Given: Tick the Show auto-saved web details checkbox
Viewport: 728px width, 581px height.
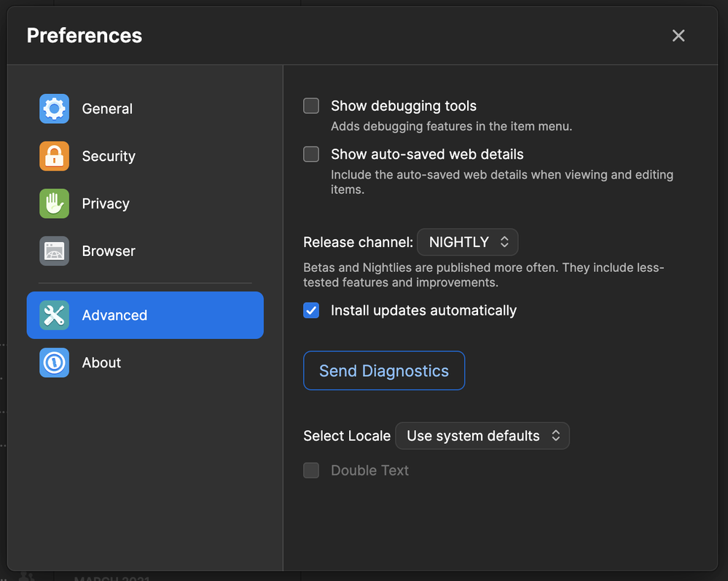Looking at the screenshot, I should click(x=311, y=155).
